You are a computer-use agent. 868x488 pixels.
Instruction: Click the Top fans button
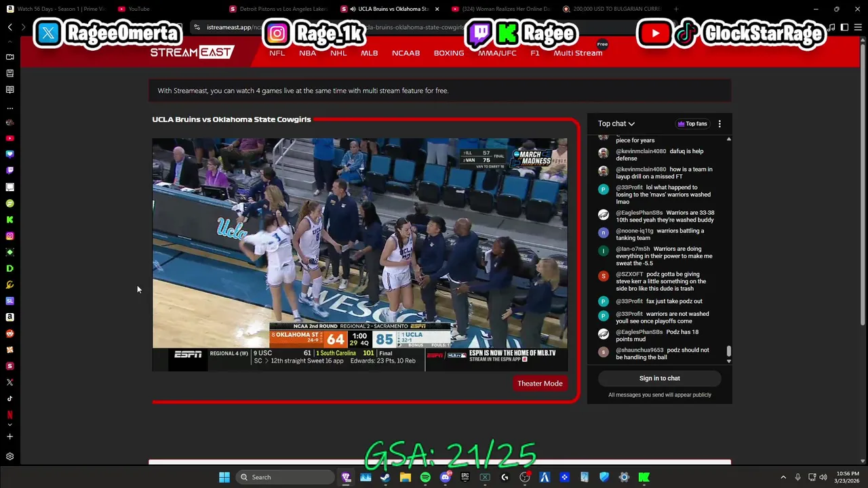click(692, 124)
